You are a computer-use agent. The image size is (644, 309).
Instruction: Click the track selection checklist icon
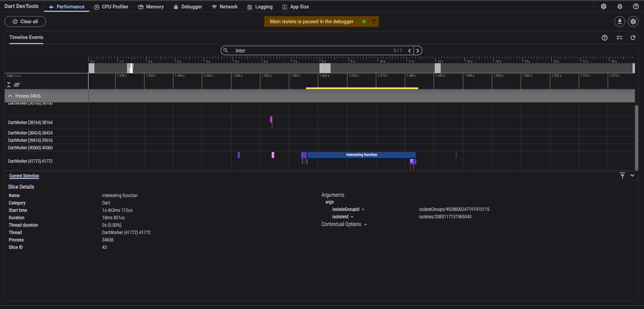(x=619, y=38)
